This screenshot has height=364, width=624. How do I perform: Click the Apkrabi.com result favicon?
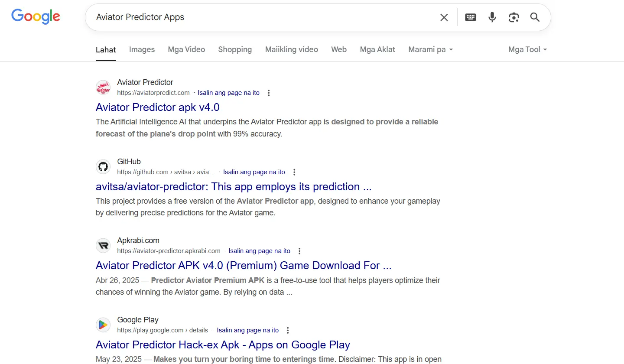pyautogui.click(x=103, y=246)
